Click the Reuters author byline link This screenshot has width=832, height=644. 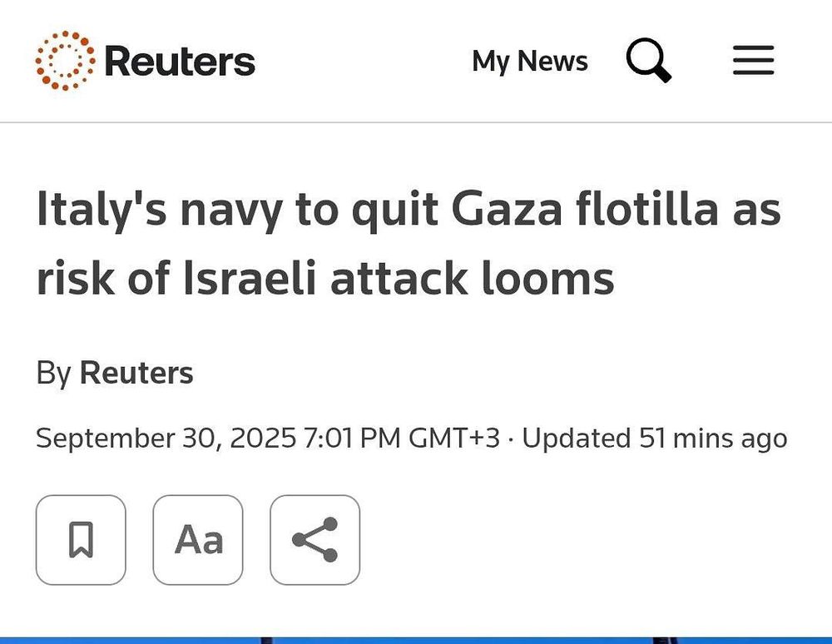tap(136, 373)
